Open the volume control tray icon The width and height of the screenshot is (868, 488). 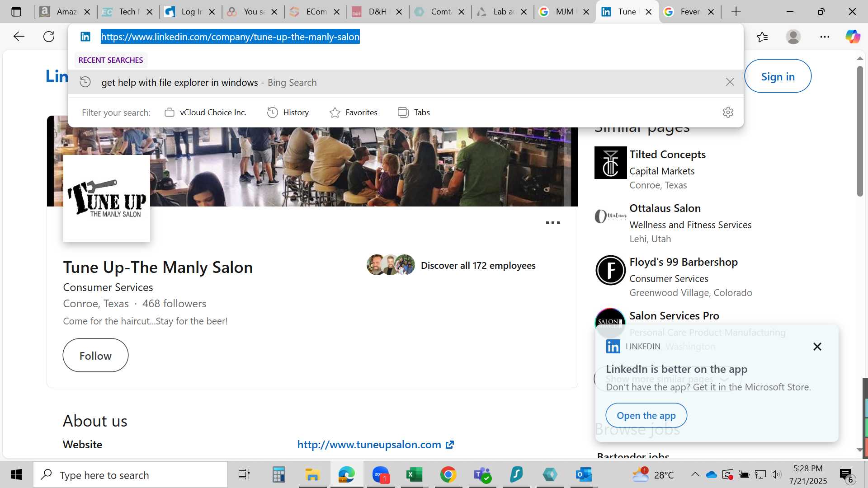[776, 474]
